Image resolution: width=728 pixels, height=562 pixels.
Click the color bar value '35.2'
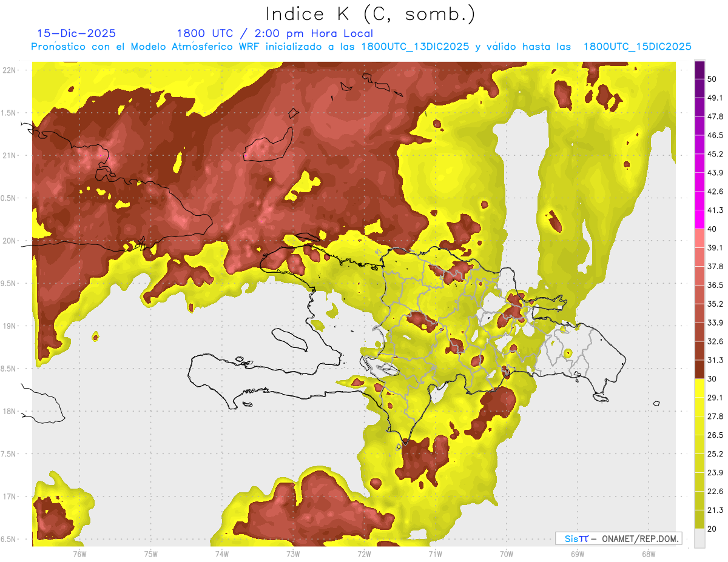(715, 304)
